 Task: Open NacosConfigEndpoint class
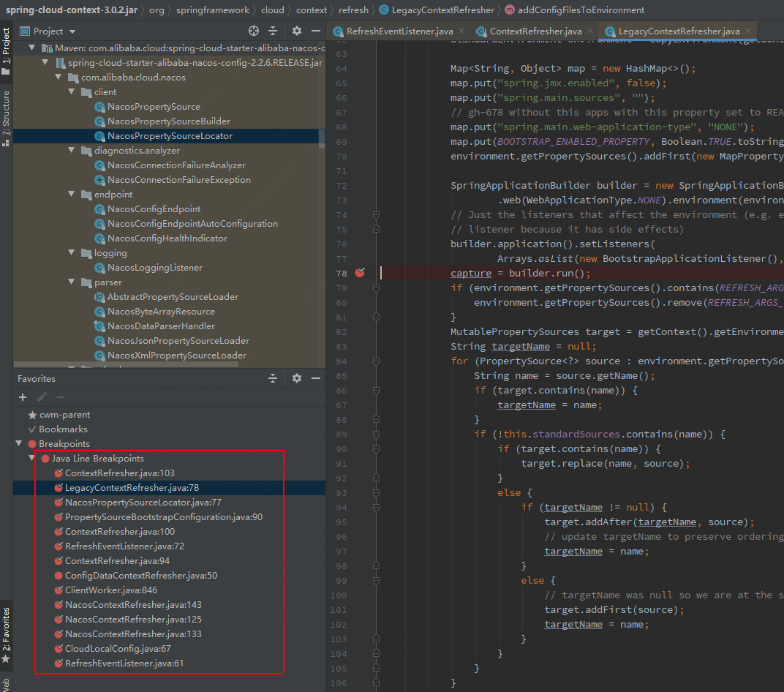(154, 209)
